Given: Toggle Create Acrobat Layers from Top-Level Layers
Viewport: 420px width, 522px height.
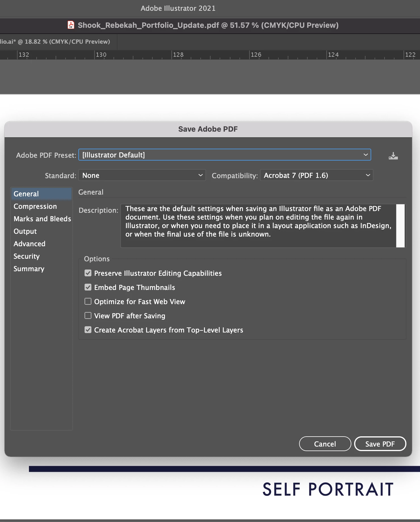Looking at the screenshot, I should tap(88, 330).
